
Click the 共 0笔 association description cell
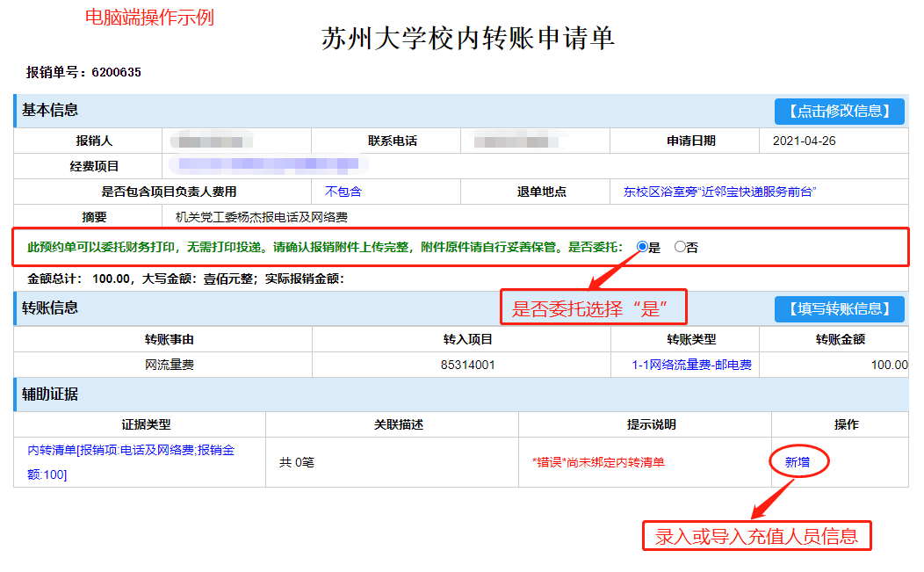click(296, 462)
